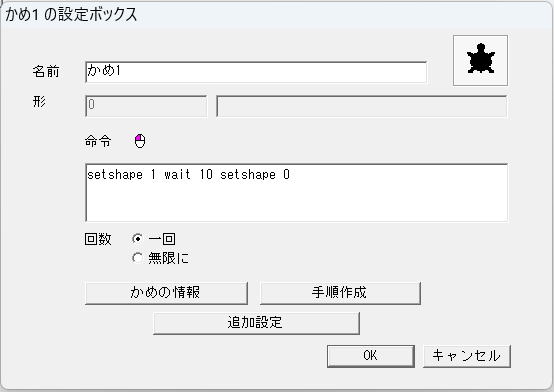The image size is (554, 392).
Task: Open the 追加設定 additional settings
Action: (x=256, y=323)
